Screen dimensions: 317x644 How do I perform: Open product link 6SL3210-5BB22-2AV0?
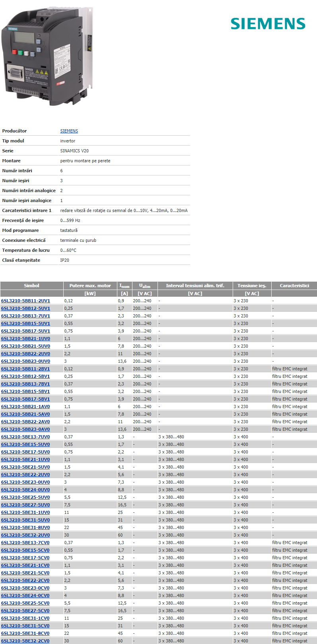(x=25, y=422)
